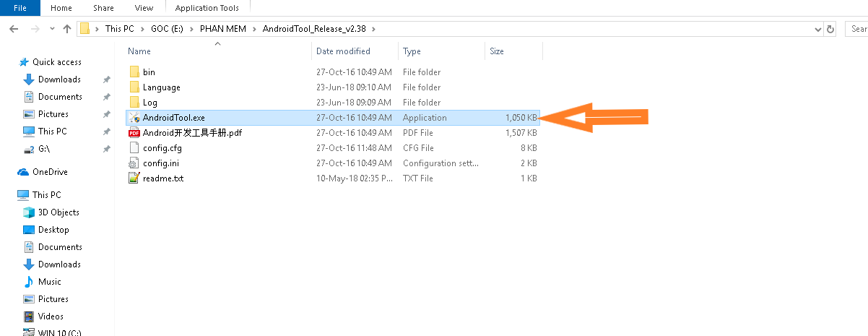Click the Refresh button beside address bar
The width and height of the screenshot is (868, 336).
pyautogui.click(x=830, y=29)
